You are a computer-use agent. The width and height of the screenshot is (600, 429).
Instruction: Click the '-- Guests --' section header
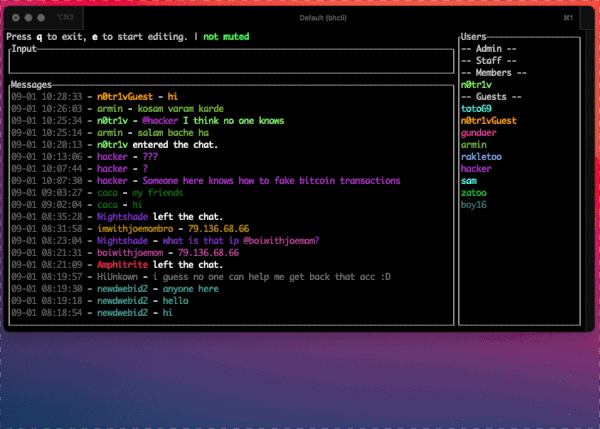[x=490, y=96]
